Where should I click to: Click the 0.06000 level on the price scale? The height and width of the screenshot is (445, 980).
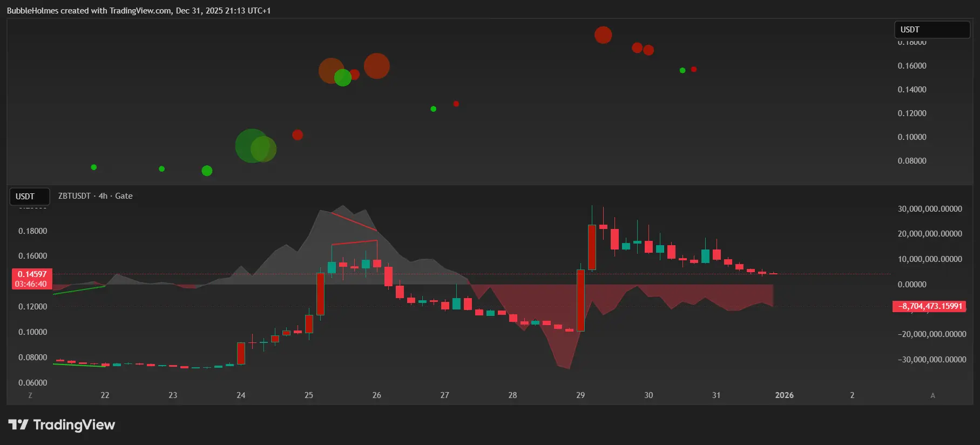(x=33, y=383)
